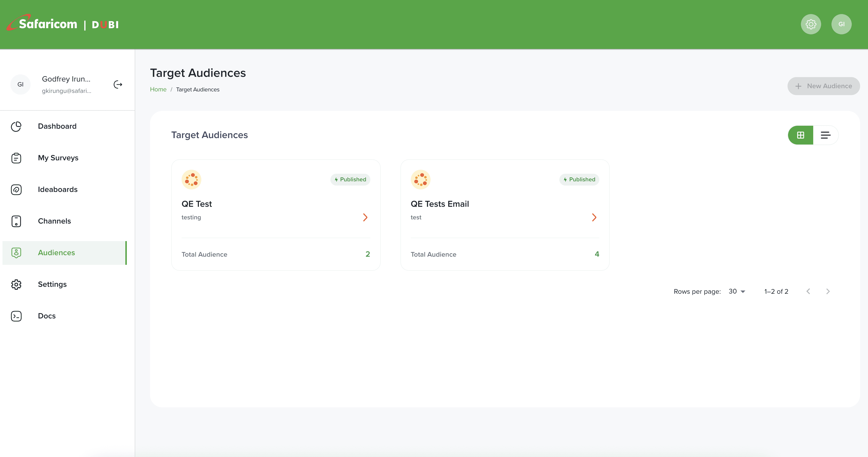This screenshot has height=457, width=868.
Task: Open the Settings sidebar menu item
Action: (52, 284)
